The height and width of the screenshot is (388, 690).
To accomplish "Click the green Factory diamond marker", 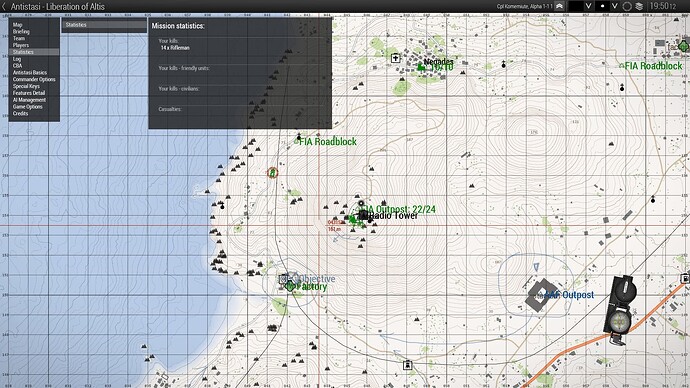I will click(x=290, y=287).
